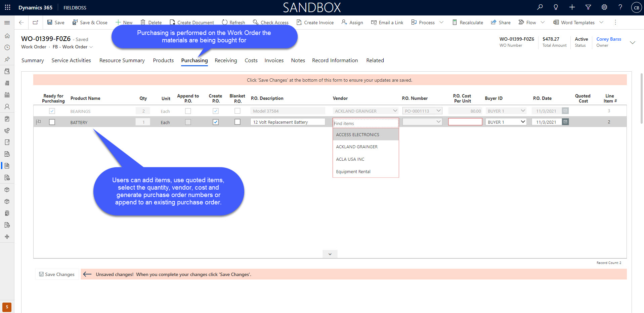The image size is (644, 313).
Task: Toggle Create P.O. for BEARINGS row
Action: tap(216, 111)
